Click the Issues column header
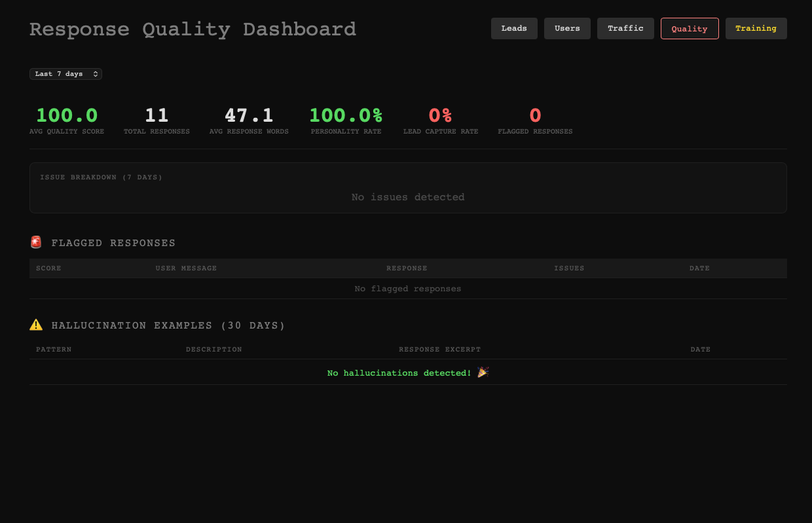Viewport: 812px width, 523px height. point(569,268)
